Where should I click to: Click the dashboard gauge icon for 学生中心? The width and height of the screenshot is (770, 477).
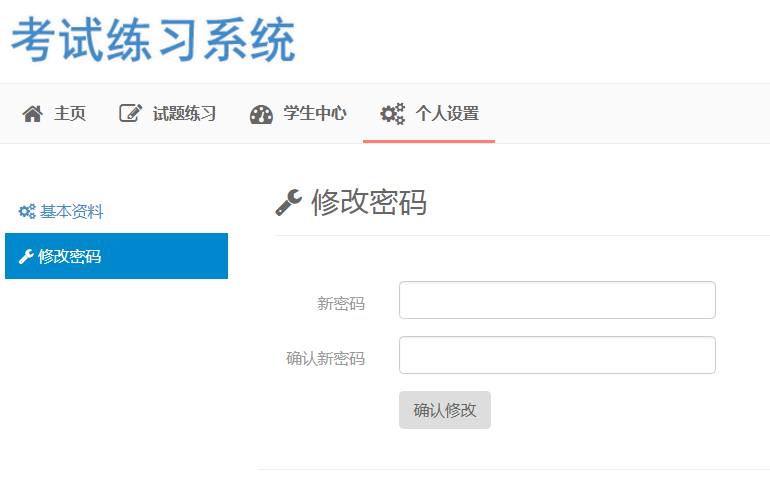(261, 114)
